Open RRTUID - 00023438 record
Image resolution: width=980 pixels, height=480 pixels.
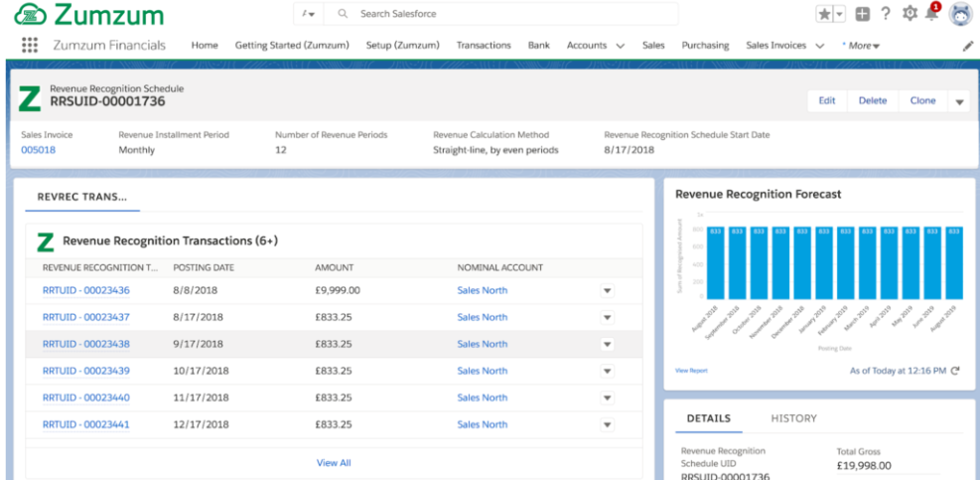[x=86, y=344]
